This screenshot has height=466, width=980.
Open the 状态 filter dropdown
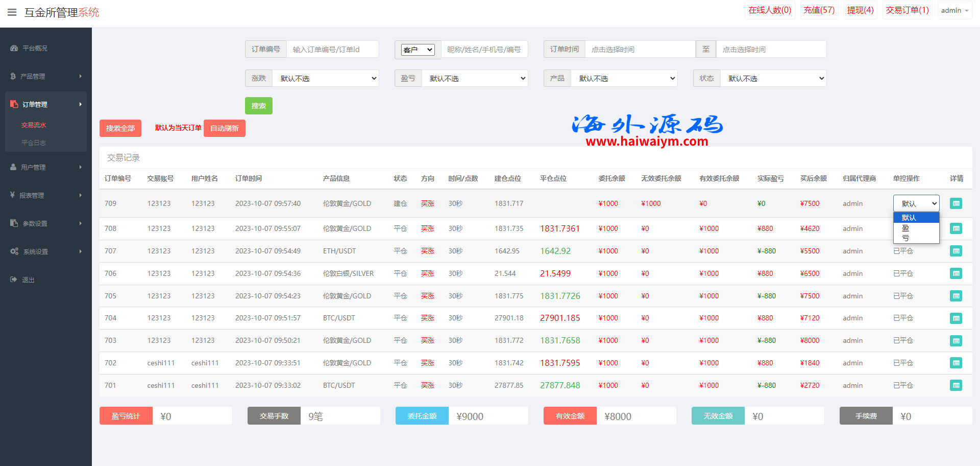[x=773, y=78]
